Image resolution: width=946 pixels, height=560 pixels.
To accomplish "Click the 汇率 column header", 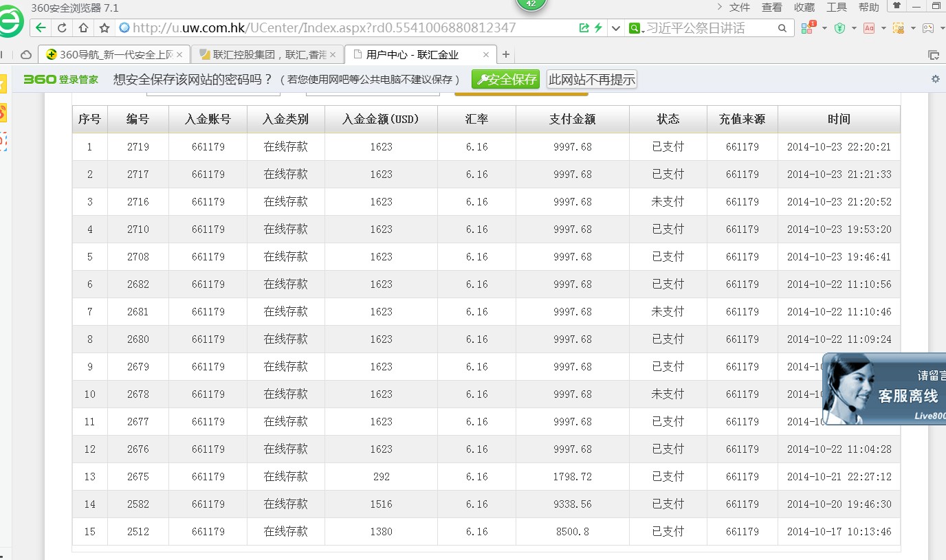I will [477, 119].
